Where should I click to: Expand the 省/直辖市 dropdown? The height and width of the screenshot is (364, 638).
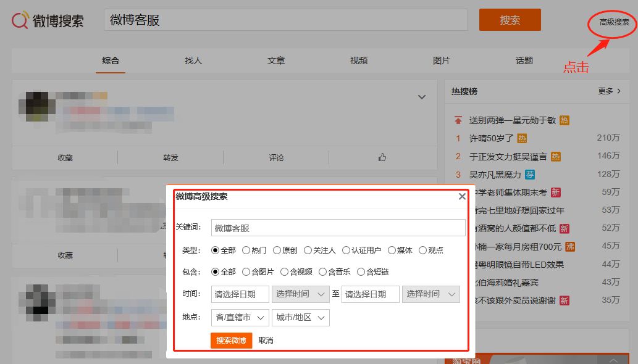tap(240, 318)
